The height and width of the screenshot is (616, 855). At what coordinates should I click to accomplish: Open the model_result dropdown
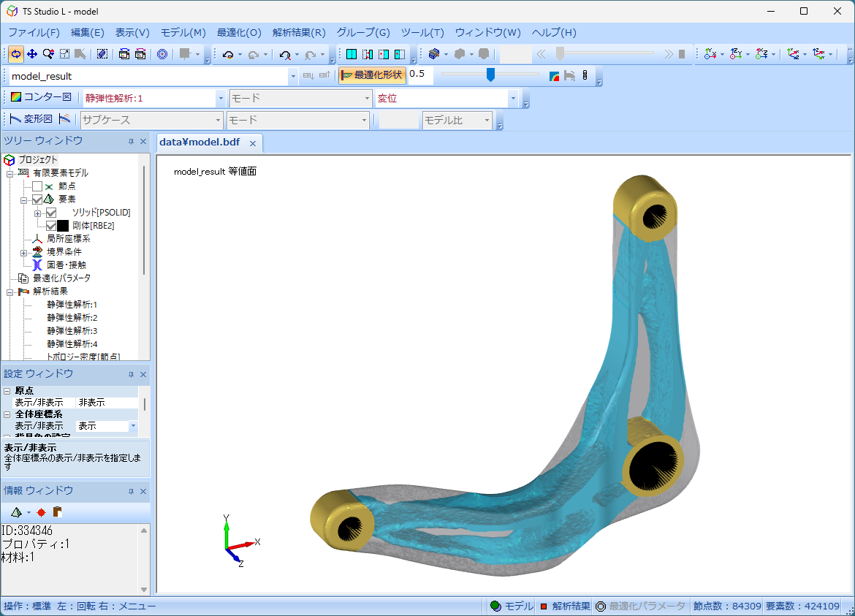(x=293, y=76)
